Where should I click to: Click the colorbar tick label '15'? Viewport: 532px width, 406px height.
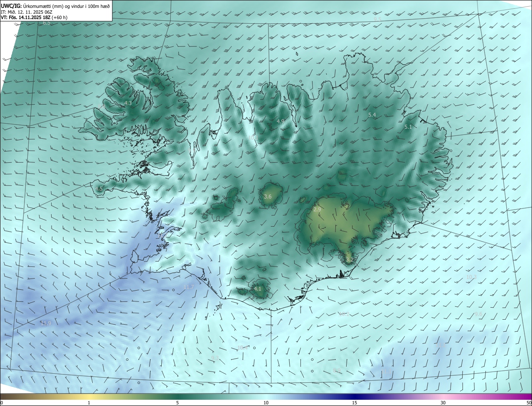pos(355,403)
